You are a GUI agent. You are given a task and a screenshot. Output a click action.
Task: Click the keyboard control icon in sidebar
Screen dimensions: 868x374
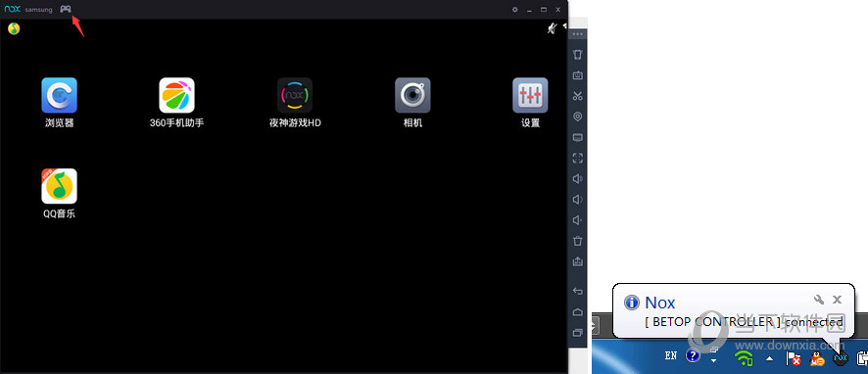coord(577,75)
